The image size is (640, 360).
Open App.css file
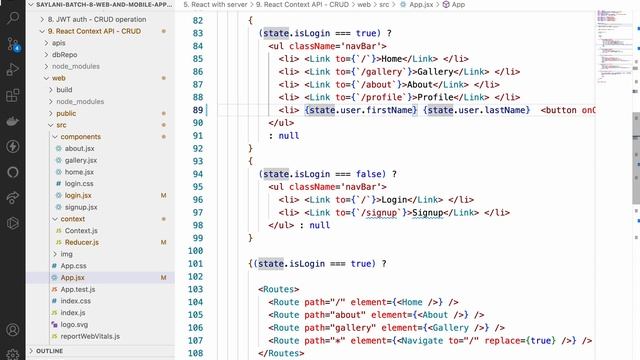coord(73,266)
